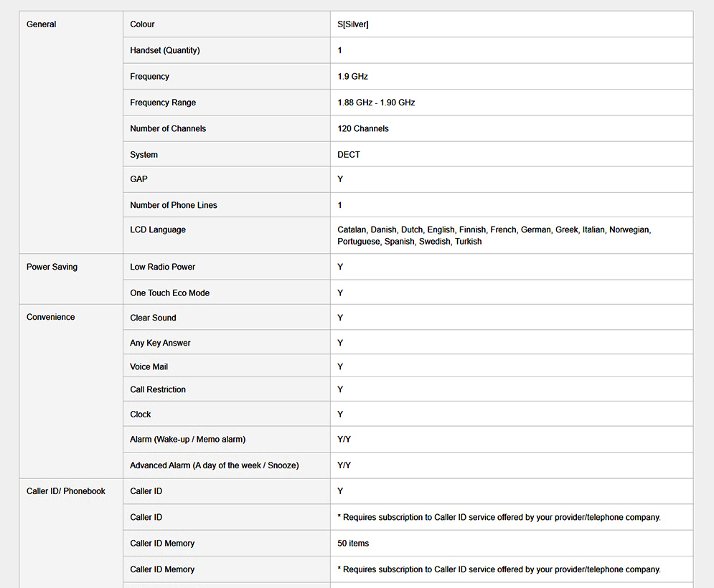Click the Low Radio Power label
The height and width of the screenshot is (588, 714).
tap(163, 267)
